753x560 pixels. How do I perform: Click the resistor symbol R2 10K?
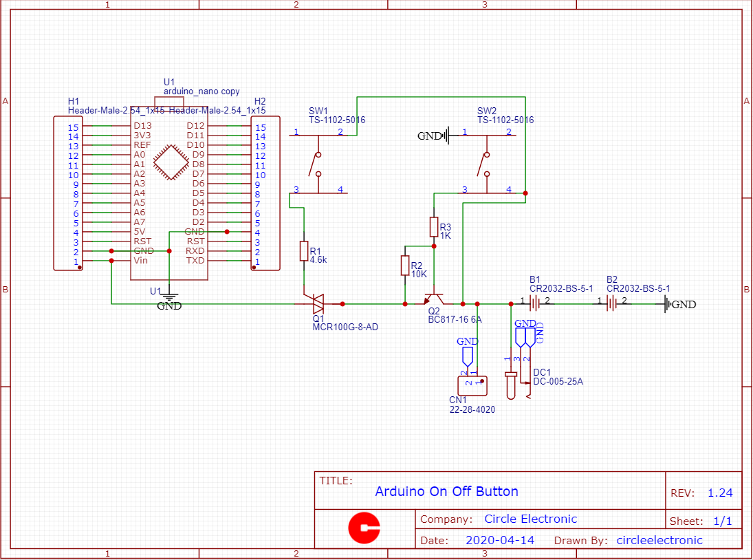coord(406,265)
